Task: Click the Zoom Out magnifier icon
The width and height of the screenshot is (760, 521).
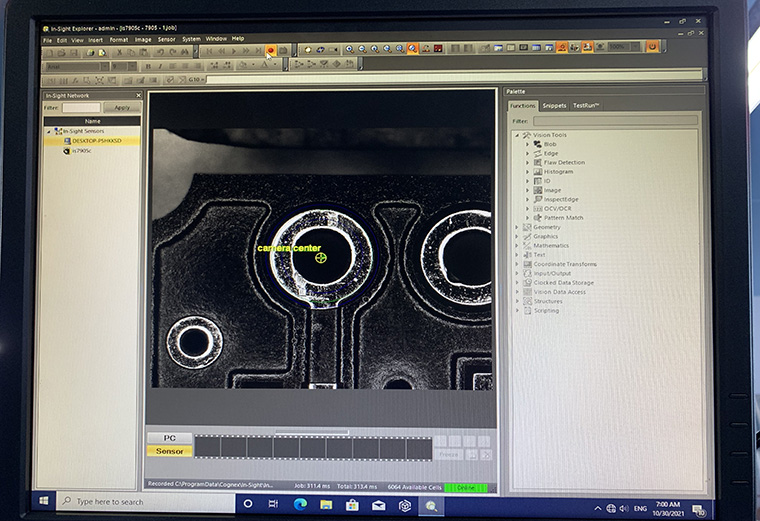Action: (362, 49)
